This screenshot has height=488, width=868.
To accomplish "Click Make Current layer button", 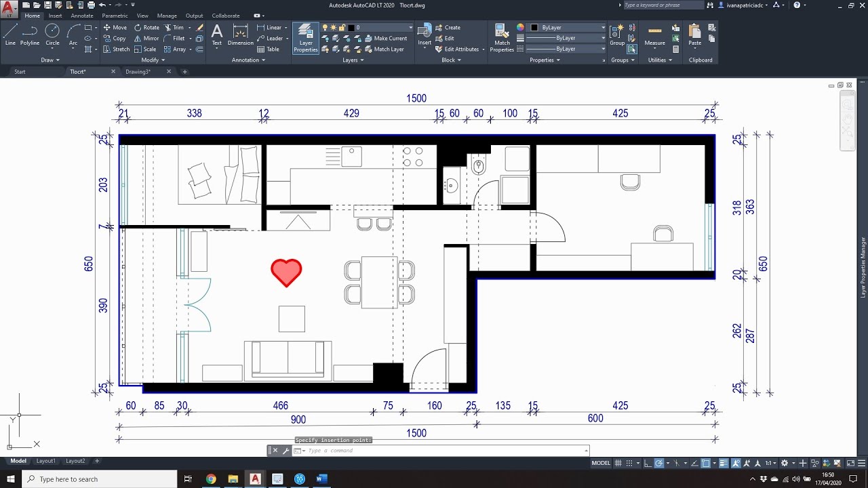I will [x=386, y=39].
